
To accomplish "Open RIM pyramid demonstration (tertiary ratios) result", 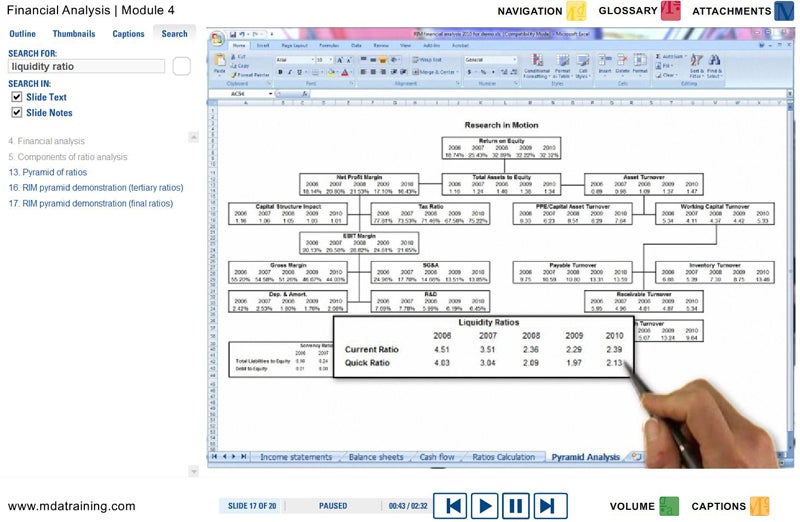I will [96, 187].
